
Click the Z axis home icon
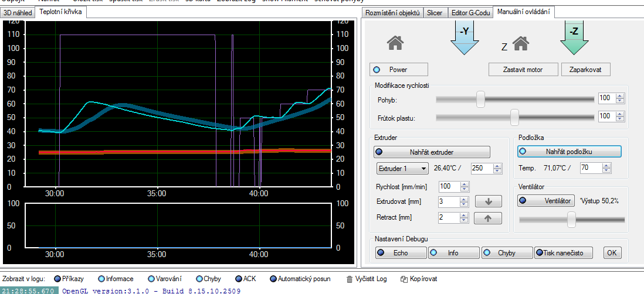click(x=521, y=43)
